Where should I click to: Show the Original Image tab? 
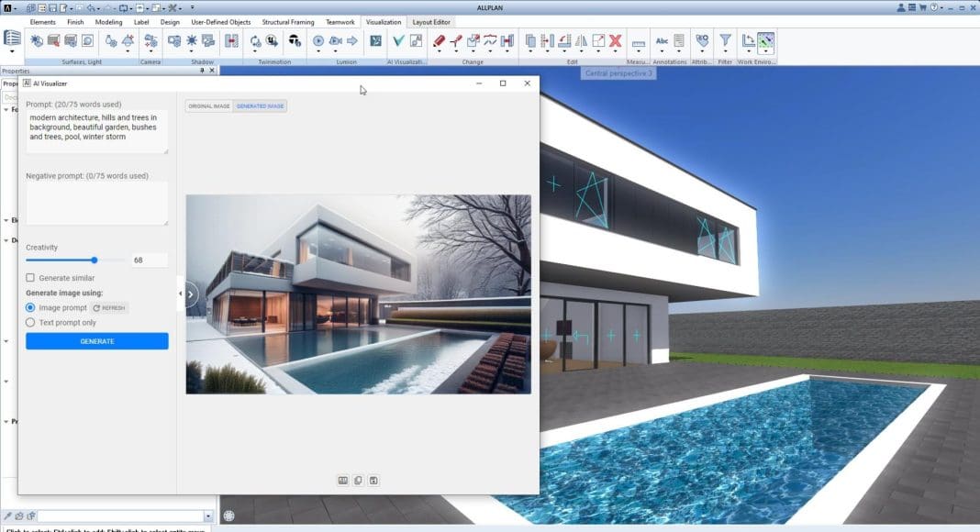click(x=209, y=106)
